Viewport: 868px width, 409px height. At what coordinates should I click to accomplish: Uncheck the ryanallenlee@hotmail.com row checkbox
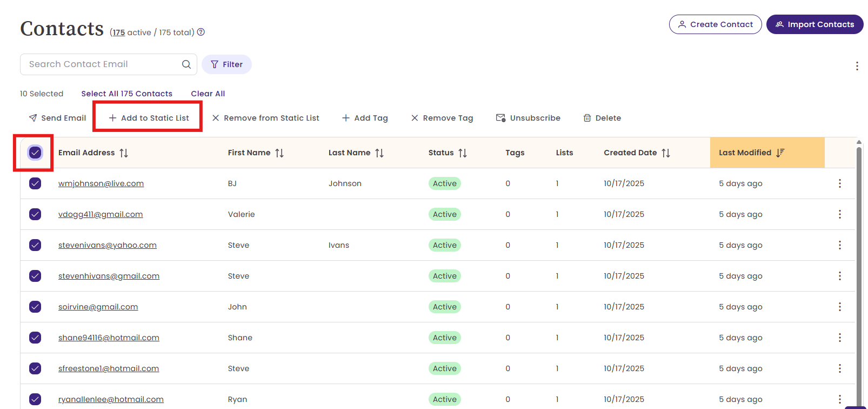pos(35,399)
